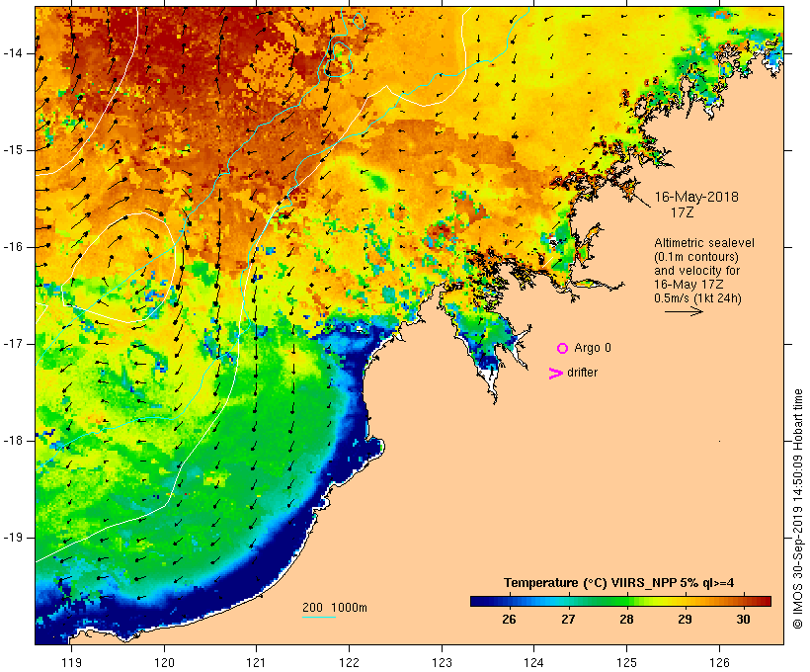Click the longitude label '122'
Screen dimensions: 810x672
[x=350, y=663]
